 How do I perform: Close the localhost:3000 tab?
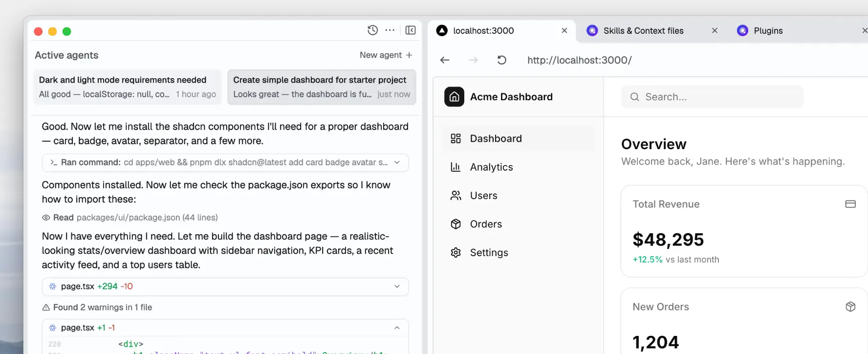coord(564,30)
